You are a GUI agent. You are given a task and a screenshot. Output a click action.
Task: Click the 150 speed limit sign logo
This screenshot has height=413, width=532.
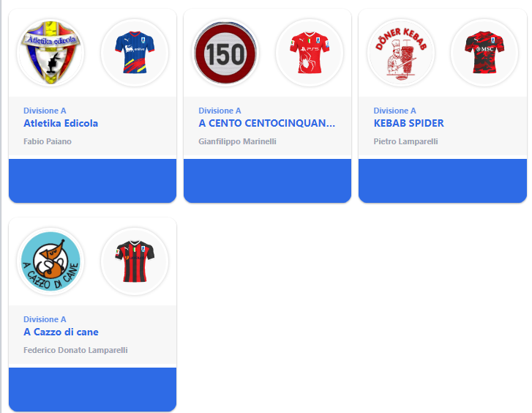[225, 53]
